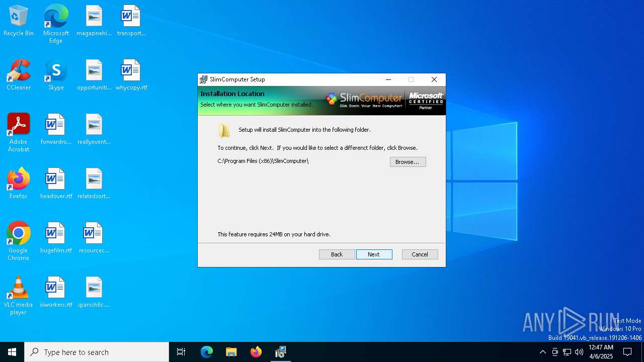The height and width of the screenshot is (362, 644).
Task: Click the install path C:\Program Files (x86)\SlimComputer\
Action: tap(263, 161)
